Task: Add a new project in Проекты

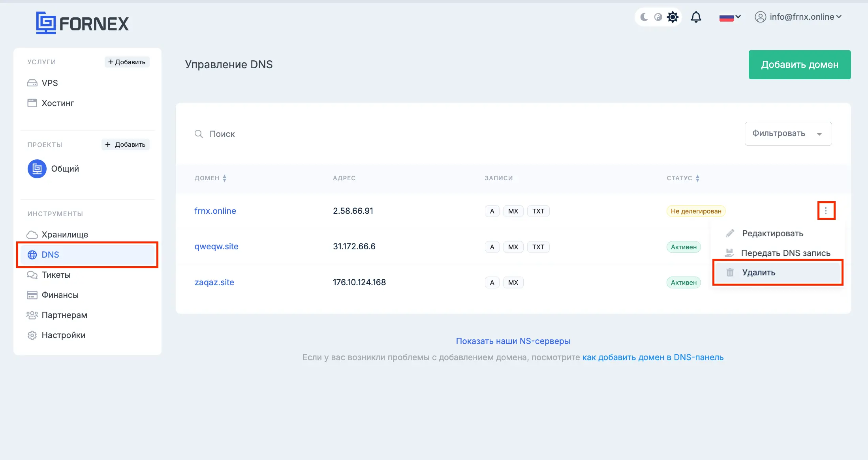Action: 126,144
